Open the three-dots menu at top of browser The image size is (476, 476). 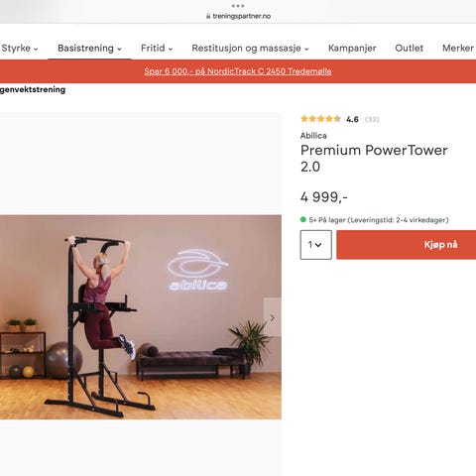[238, 6]
